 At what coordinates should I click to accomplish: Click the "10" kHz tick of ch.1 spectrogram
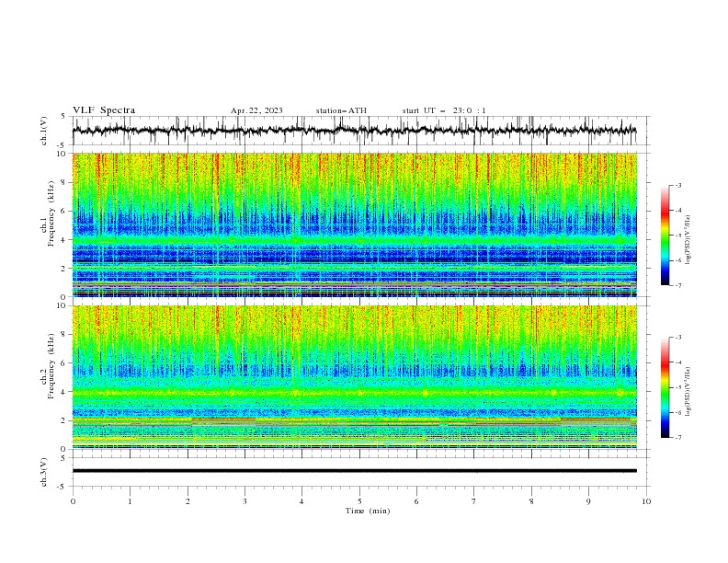point(63,154)
